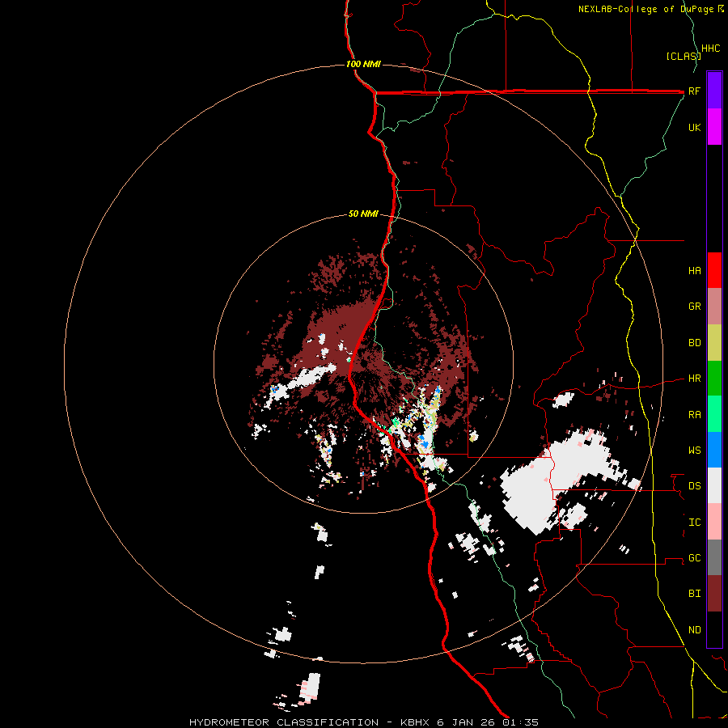This screenshot has width=728, height=728.
Task: Click the HA legend label
Action: click(694, 271)
